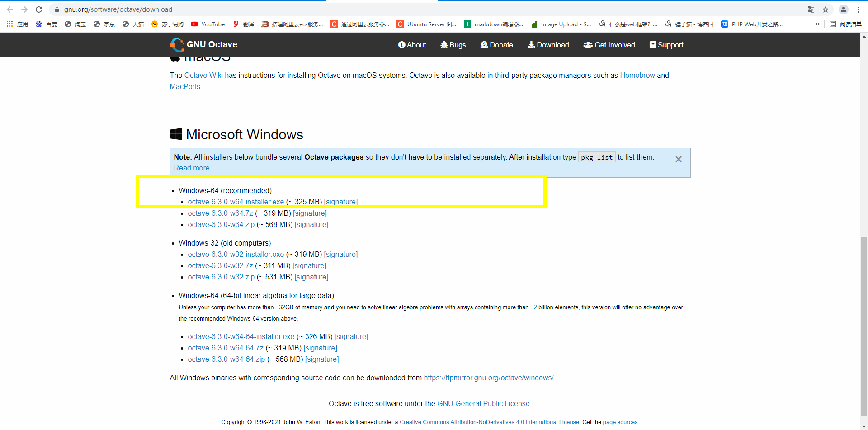
Task: Open the Ubuntu Server bookmark
Action: [426, 24]
